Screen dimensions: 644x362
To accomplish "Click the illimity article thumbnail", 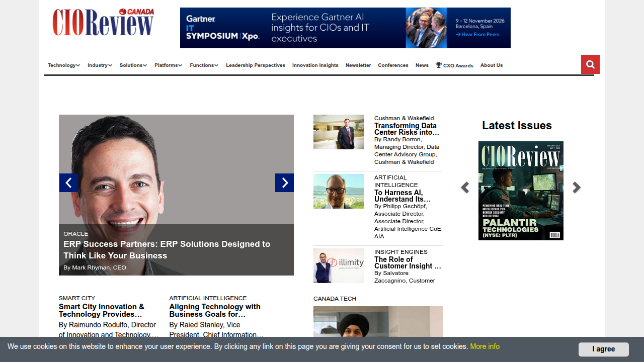I will pos(339,265).
